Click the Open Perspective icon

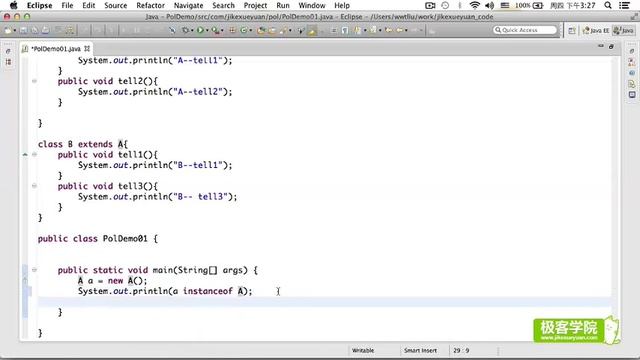tap(572, 31)
